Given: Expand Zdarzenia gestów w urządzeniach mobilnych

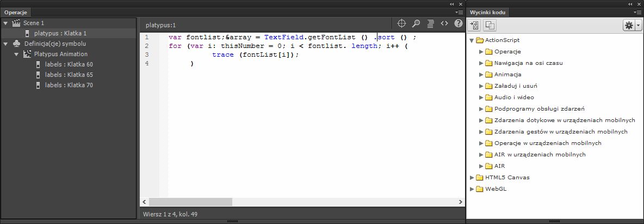Looking at the screenshot, I should pos(481,132).
